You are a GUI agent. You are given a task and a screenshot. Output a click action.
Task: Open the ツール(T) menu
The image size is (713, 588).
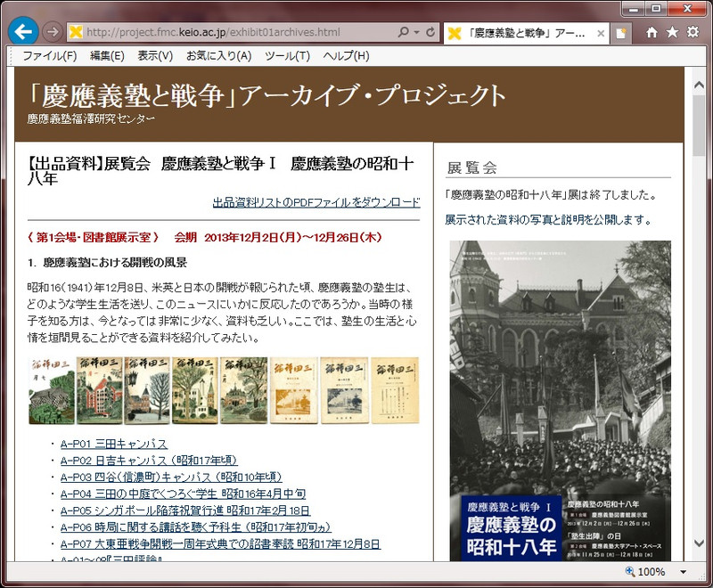tap(287, 56)
